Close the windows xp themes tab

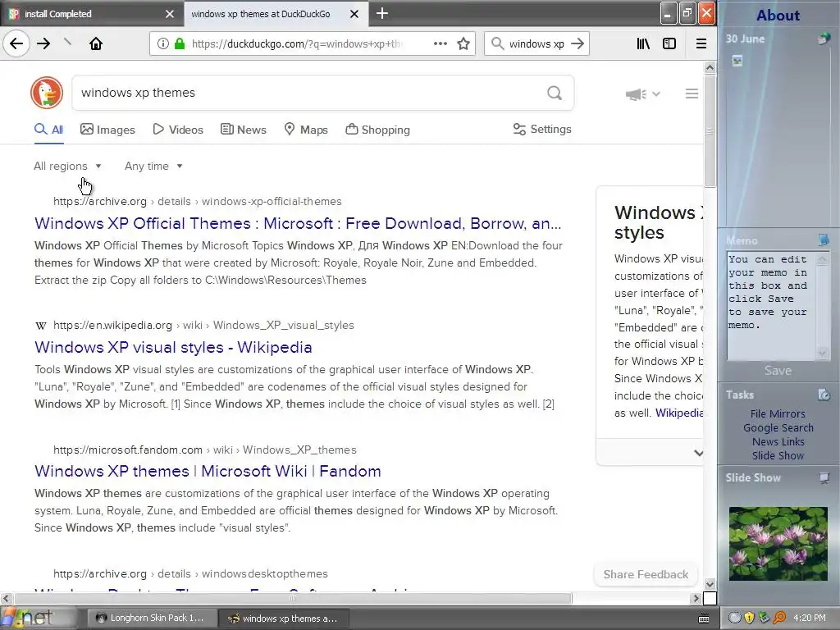(x=354, y=14)
